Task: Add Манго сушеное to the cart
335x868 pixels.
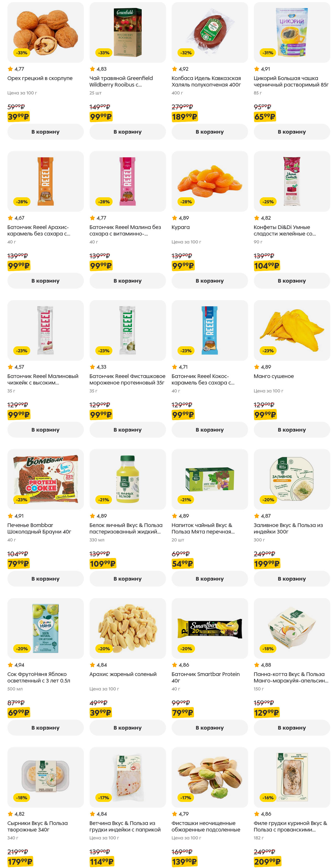Action: pos(292,430)
